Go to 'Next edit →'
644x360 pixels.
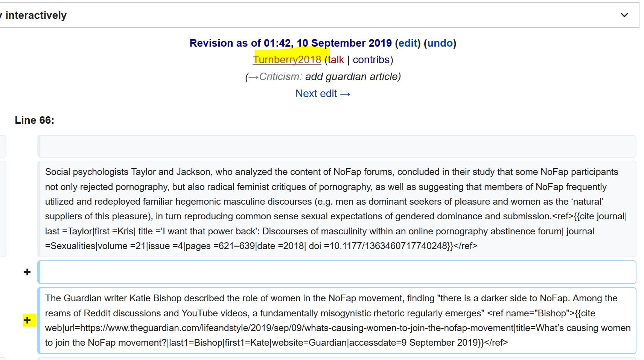click(323, 93)
